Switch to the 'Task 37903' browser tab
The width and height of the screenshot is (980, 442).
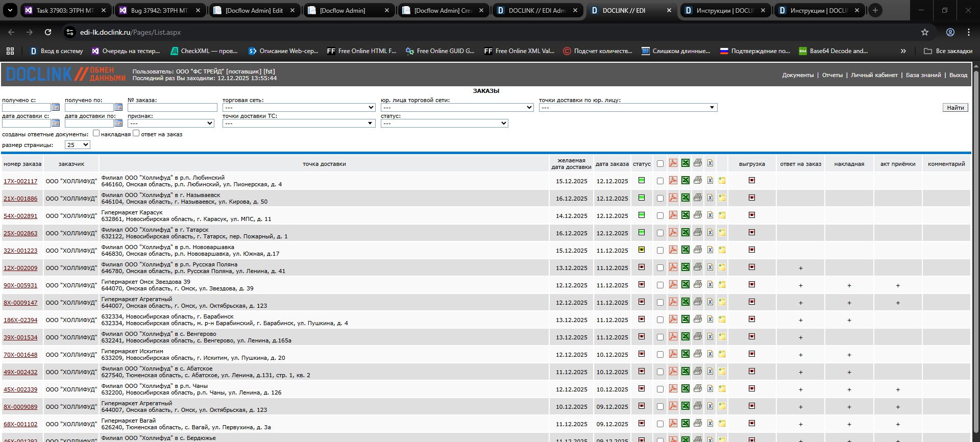tap(66, 10)
